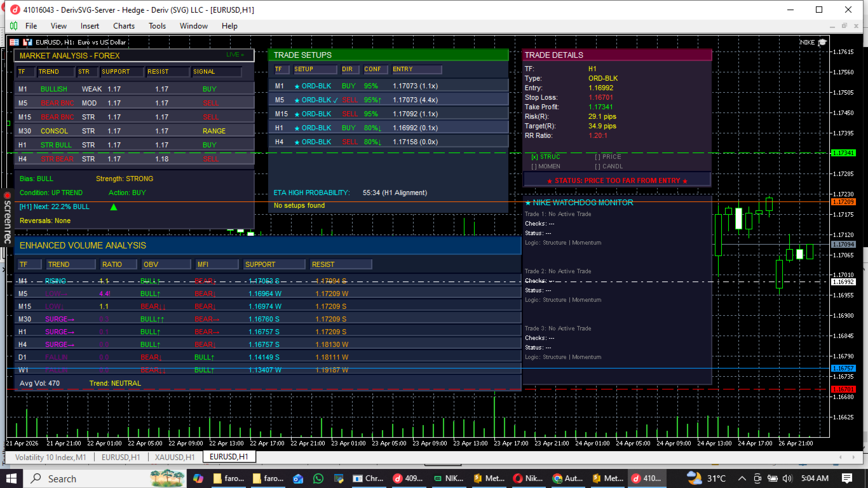Image resolution: width=868 pixels, height=488 pixels.
Task: Click the M15 ORD-BLK SELL setup row
Action: coord(389,114)
